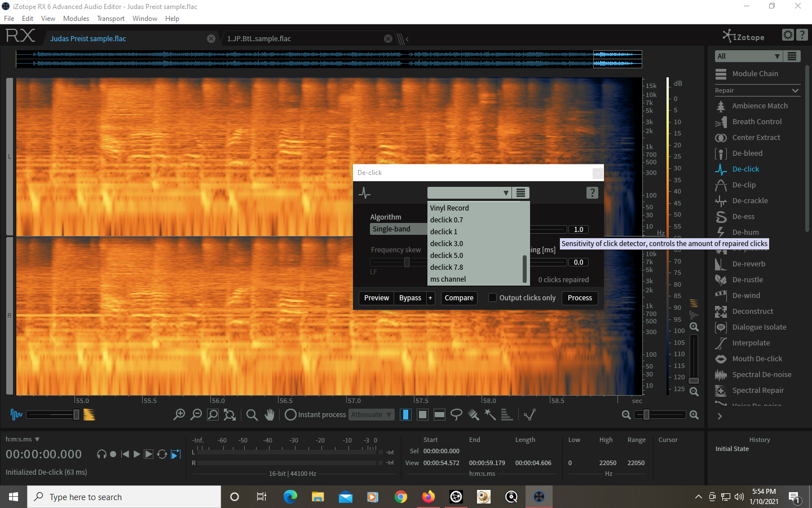Choose Vinyl Record preset

449,208
